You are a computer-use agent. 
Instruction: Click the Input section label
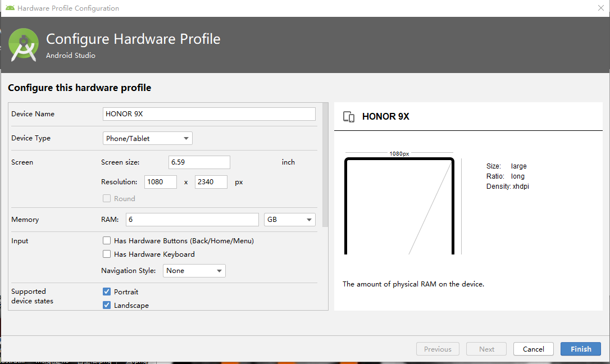pyautogui.click(x=20, y=241)
